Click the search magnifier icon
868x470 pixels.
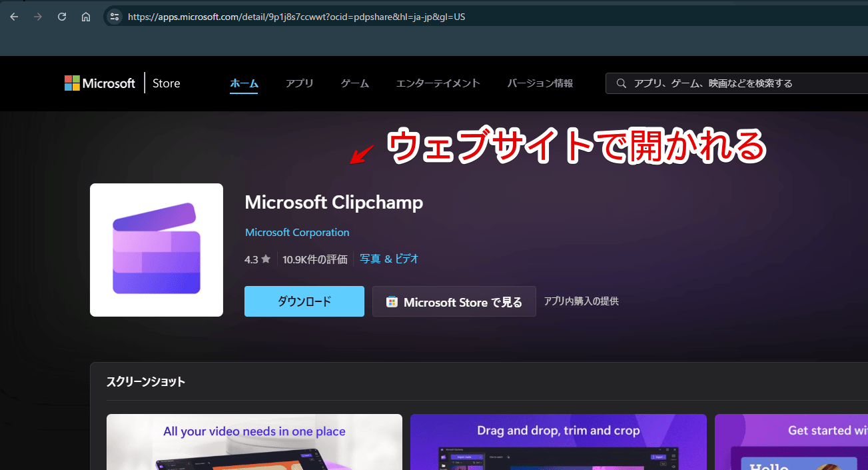pos(622,83)
